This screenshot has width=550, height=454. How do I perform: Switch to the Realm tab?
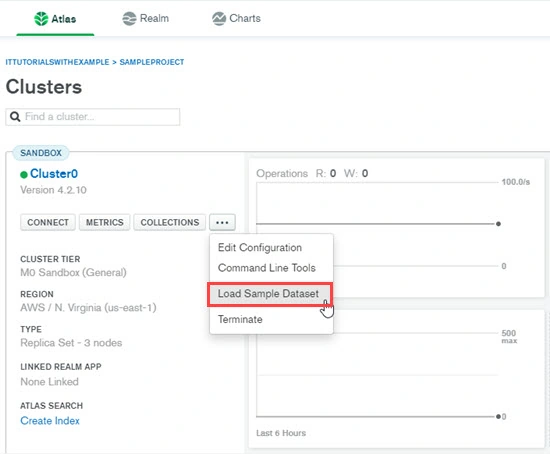146,18
